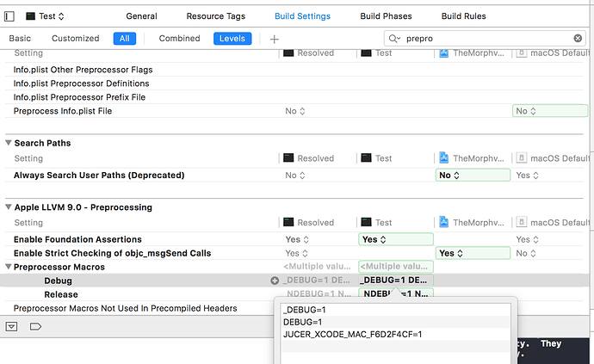This screenshot has height=364, width=594.
Task: Clear the search field text
Action: click(x=579, y=39)
